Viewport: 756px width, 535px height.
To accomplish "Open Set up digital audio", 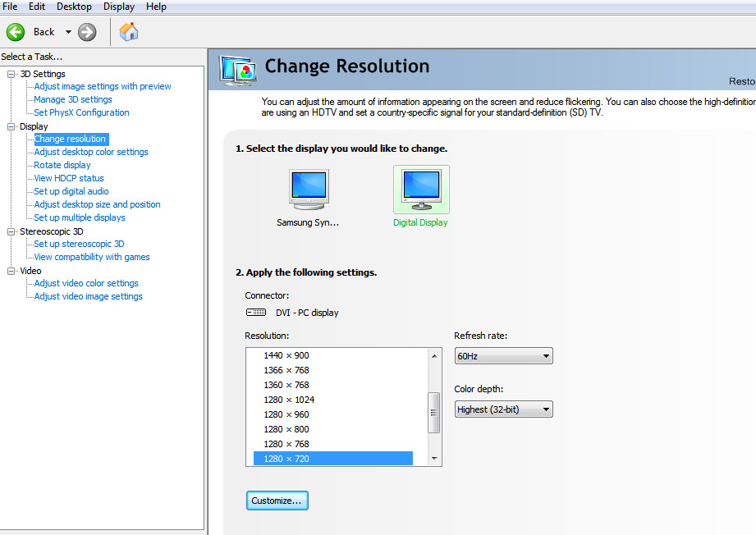I will click(x=71, y=191).
